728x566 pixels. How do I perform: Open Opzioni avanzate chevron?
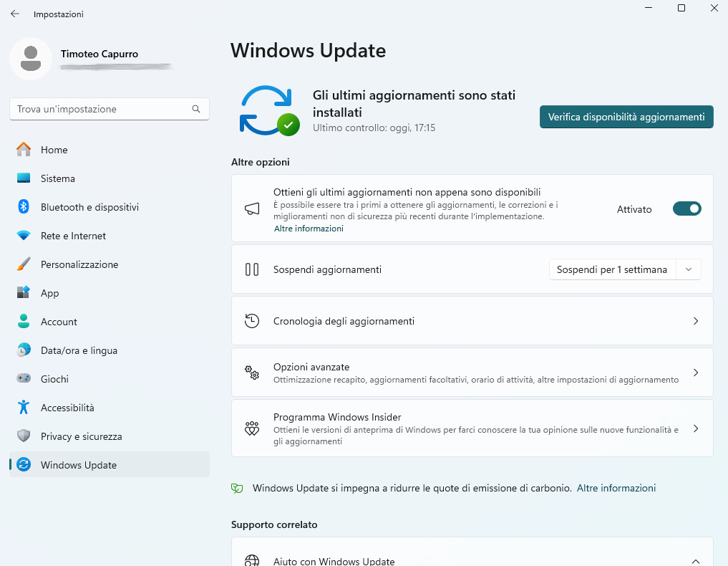[696, 373]
